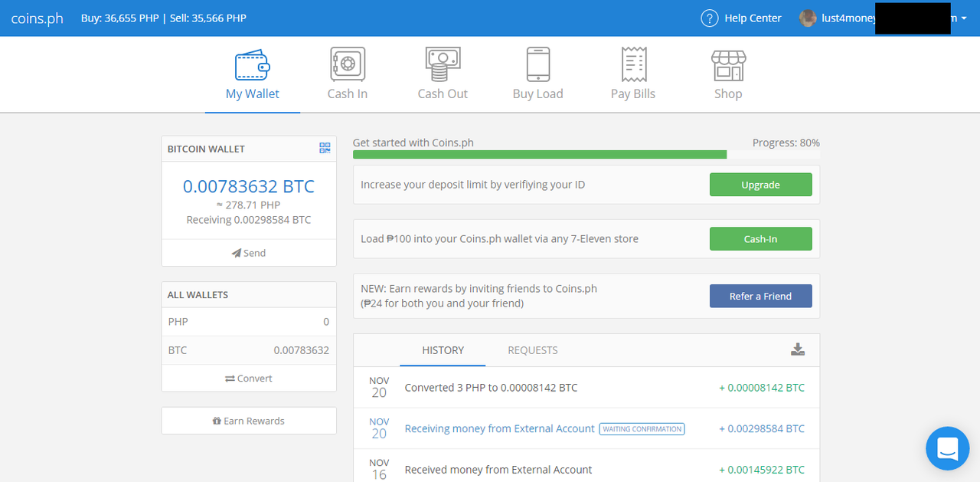Image resolution: width=980 pixels, height=482 pixels.
Task: Select the My Wallet icon
Action: click(x=252, y=64)
